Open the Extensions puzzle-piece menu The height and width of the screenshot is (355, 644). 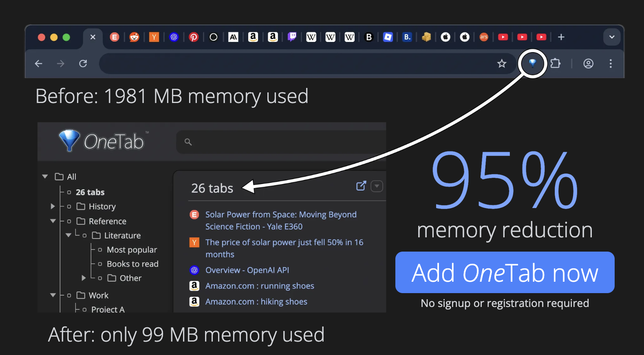coord(555,63)
